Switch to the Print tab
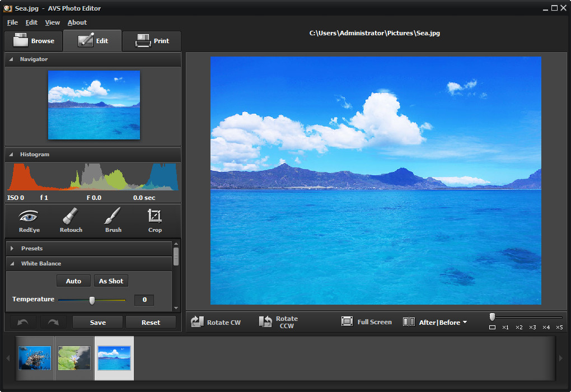The height and width of the screenshot is (392, 571). point(152,41)
